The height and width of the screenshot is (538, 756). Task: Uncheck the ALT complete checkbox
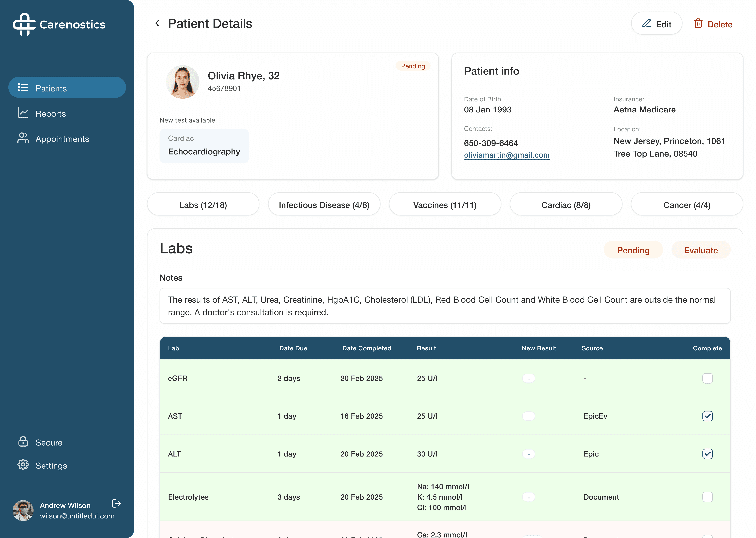coord(707,454)
